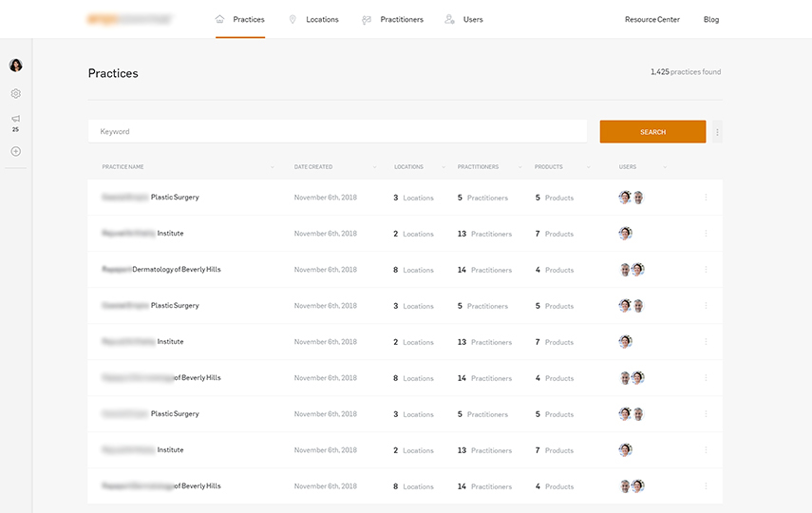Viewport: 812px width, 513px height.
Task: Open row menu for first Institute practice
Action: tap(706, 233)
